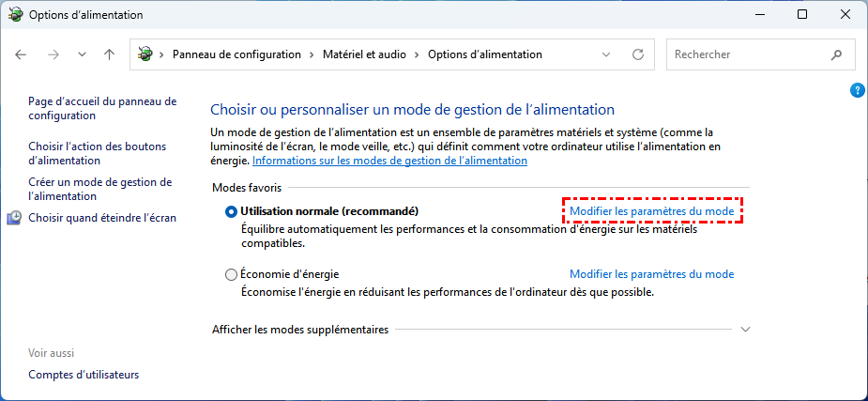Click the search magnifier icon
The width and height of the screenshot is (868, 401).
coord(836,54)
